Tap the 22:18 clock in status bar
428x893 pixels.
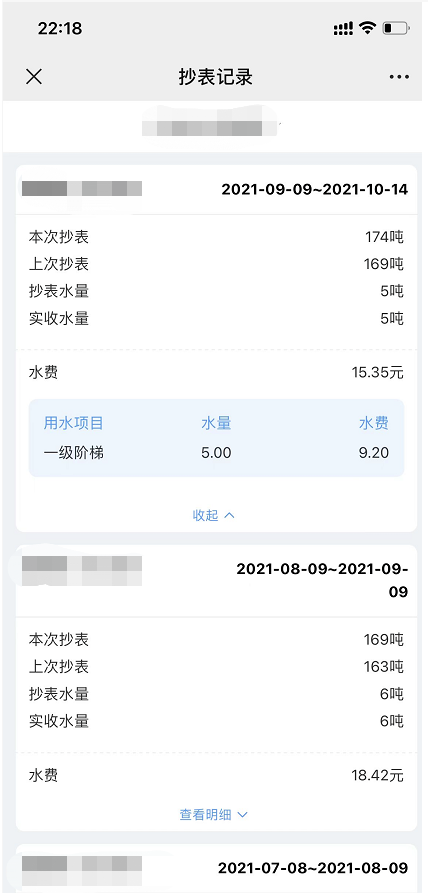click(x=60, y=28)
